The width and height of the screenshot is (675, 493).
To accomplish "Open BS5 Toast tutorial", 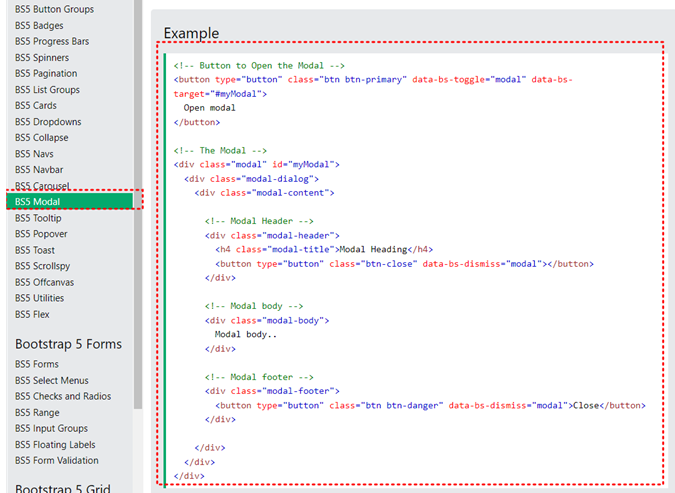I will click(35, 250).
